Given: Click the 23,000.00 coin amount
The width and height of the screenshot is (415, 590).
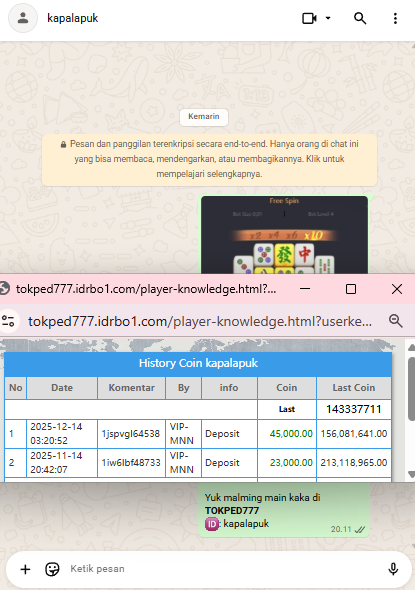Looking at the screenshot, I should click(x=291, y=462).
